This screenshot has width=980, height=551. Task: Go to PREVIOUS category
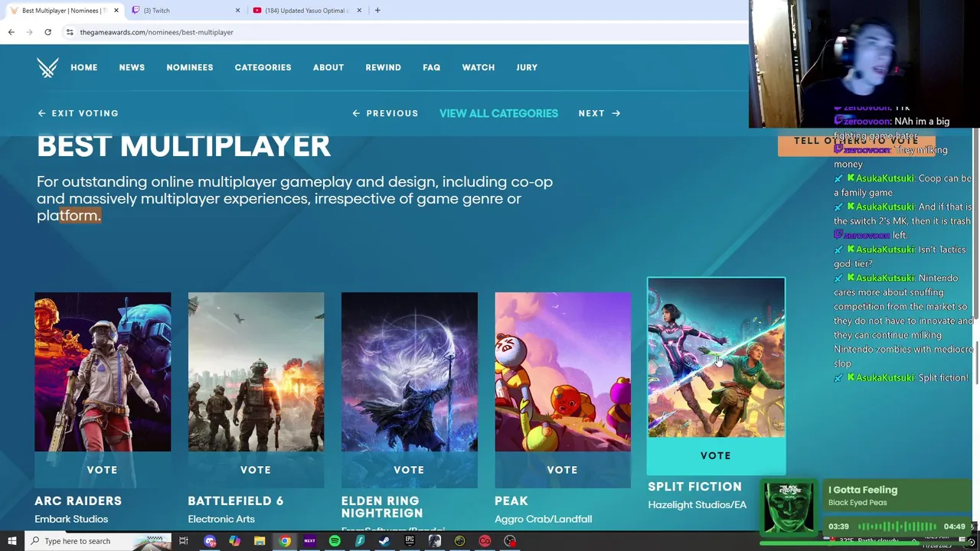pos(385,113)
